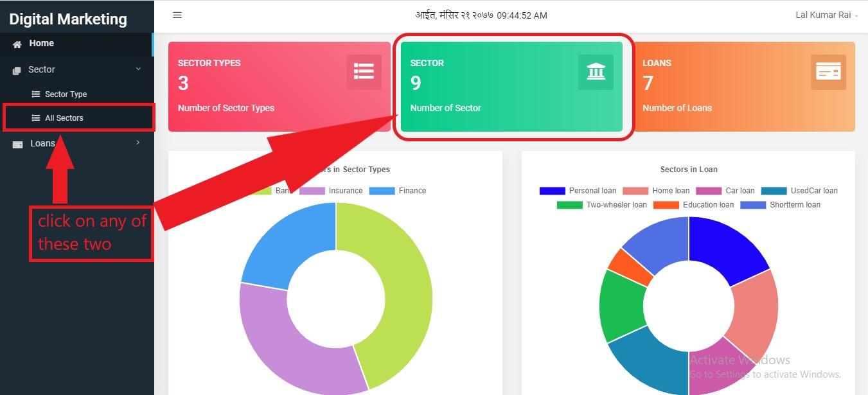This screenshot has height=395, width=868.
Task: Click the Education loan orange swatch
Action: pyautogui.click(x=666, y=205)
